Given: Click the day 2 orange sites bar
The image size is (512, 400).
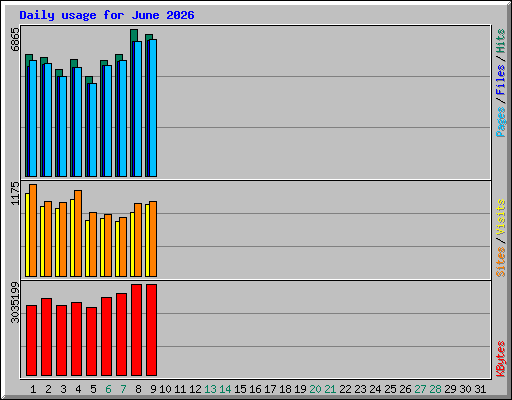Looking at the screenshot, I should point(48,239).
